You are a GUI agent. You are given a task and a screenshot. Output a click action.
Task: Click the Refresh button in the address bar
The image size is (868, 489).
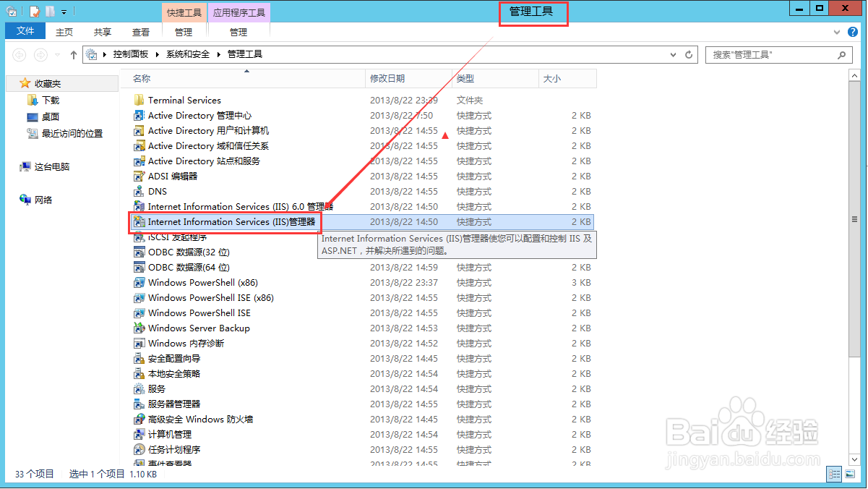click(x=689, y=54)
